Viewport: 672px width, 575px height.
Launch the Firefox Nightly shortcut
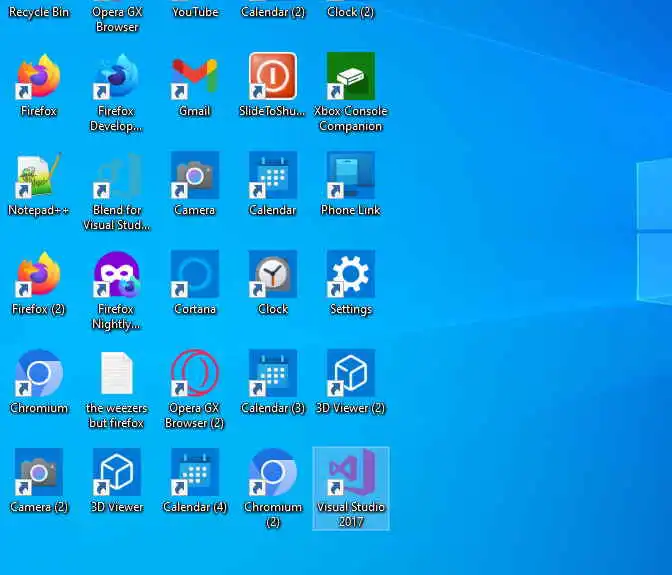click(117, 274)
